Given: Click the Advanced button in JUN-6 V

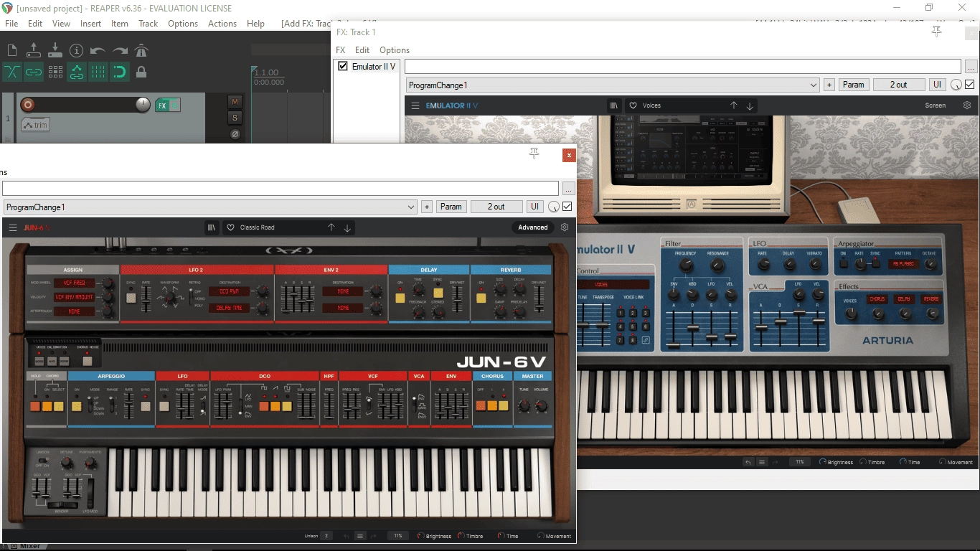Looking at the screenshot, I should (x=533, y=227).
